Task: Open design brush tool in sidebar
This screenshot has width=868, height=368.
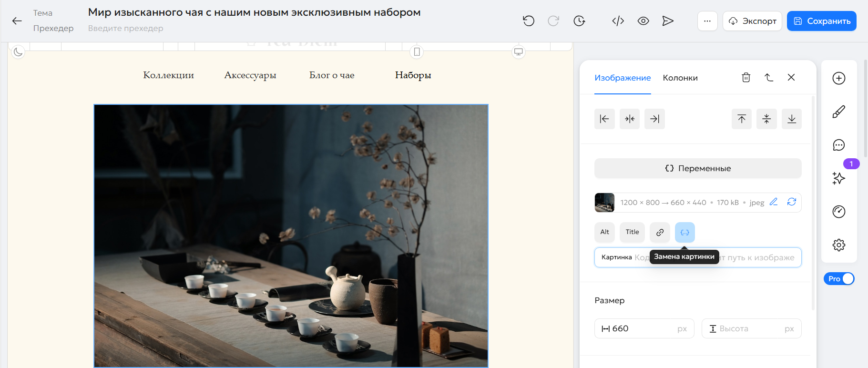Action: [839, 112]
